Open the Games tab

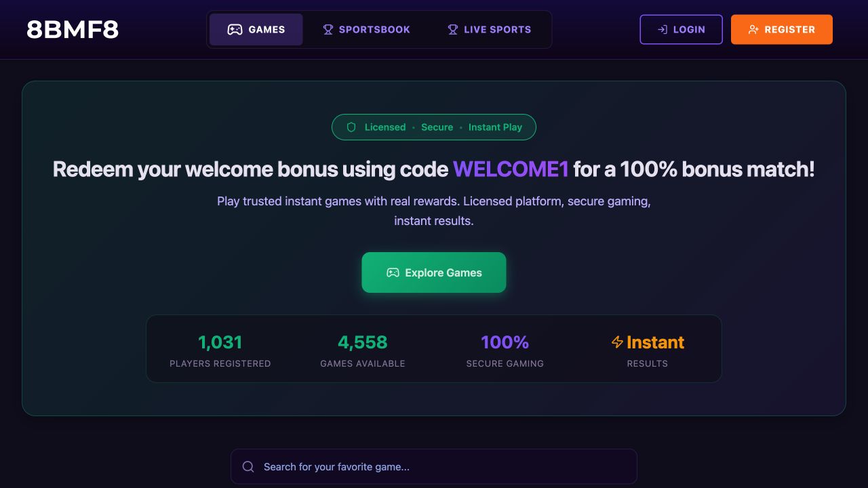(x=256, y=30)
